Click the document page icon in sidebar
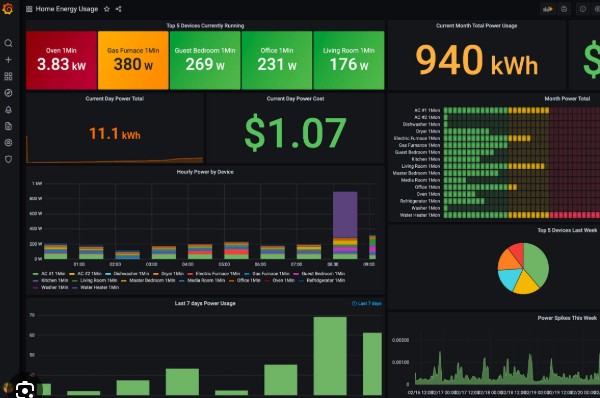 (8, 126)
